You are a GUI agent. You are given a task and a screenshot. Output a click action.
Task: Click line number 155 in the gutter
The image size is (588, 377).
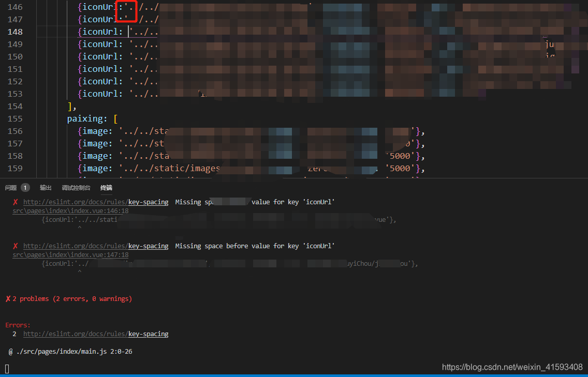[x=15, y=118]
